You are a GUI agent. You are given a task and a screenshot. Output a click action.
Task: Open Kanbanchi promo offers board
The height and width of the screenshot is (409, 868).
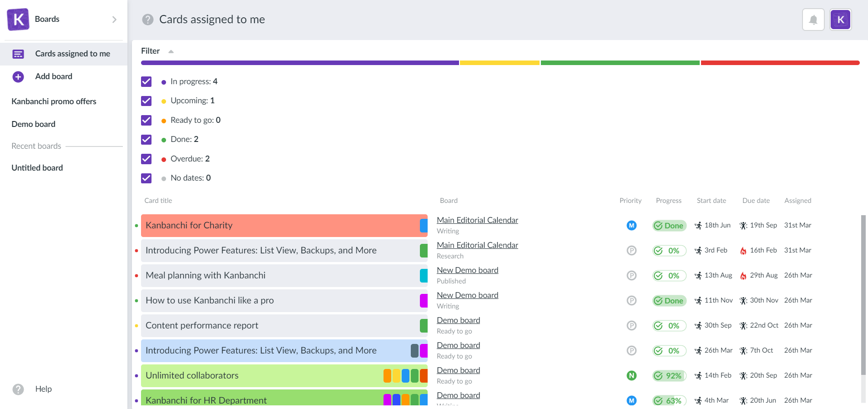pos(54,101)
